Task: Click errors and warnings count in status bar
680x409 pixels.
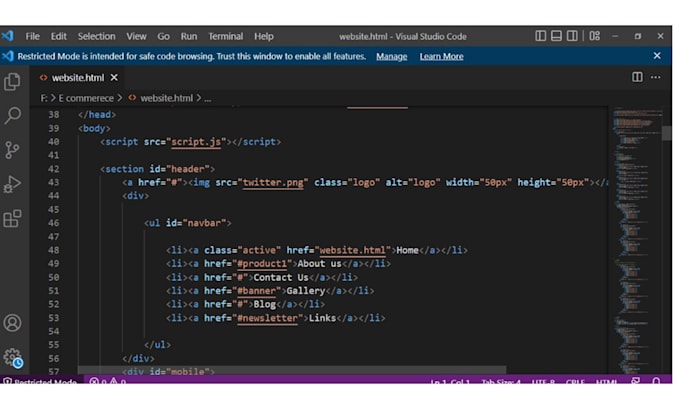Action: [x=108, y=382]
